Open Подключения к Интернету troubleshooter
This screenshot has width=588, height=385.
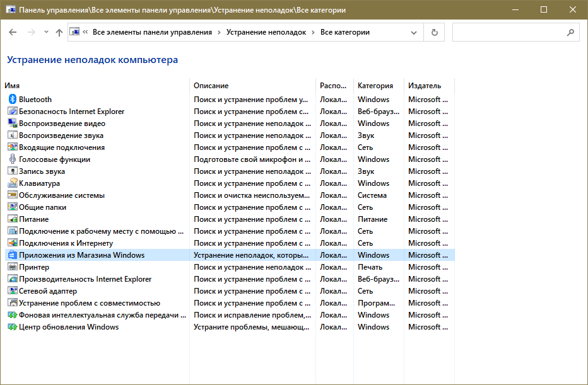tap(66, 243)
